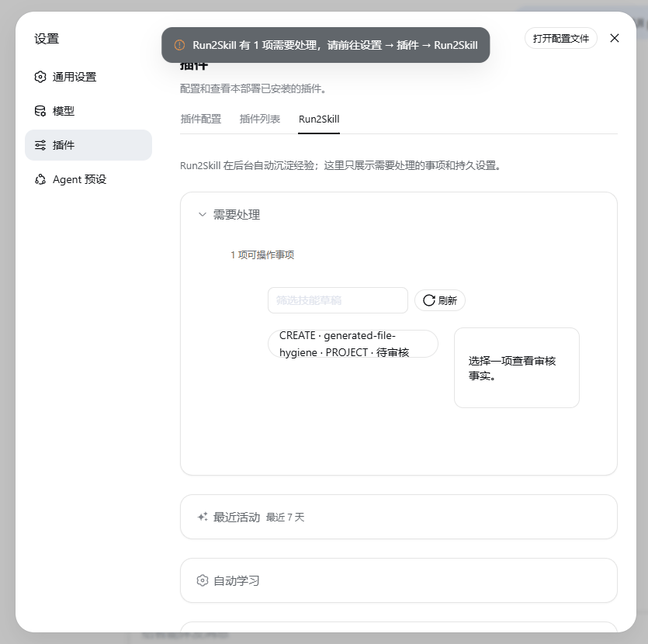This screenshot has height=644, width=648.
Task: Open 模型 settings in sidebar
Action: coord(88,111)
